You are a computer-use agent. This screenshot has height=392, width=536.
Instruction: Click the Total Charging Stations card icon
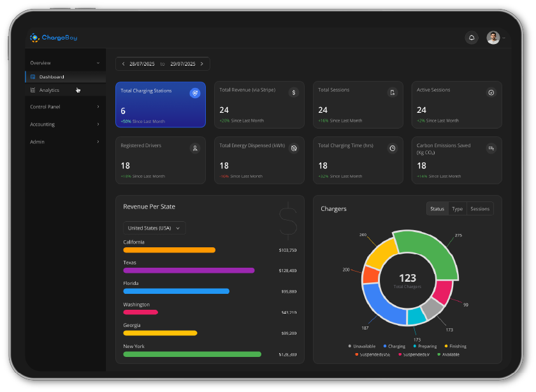tap(195, 93)
